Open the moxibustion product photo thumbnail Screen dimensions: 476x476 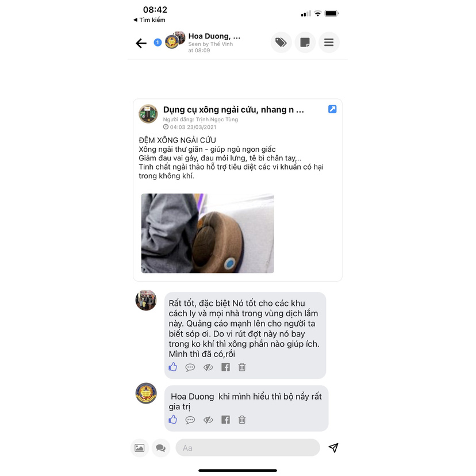pos(208,233)
